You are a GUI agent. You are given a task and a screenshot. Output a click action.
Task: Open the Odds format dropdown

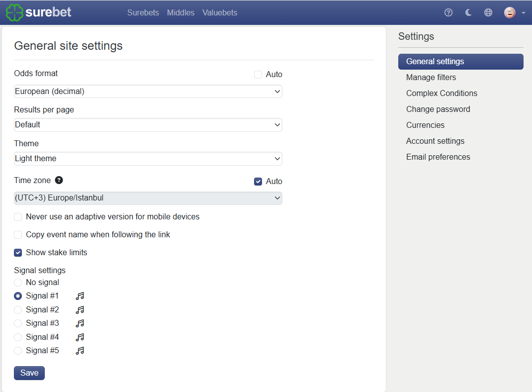pos(148,92)
